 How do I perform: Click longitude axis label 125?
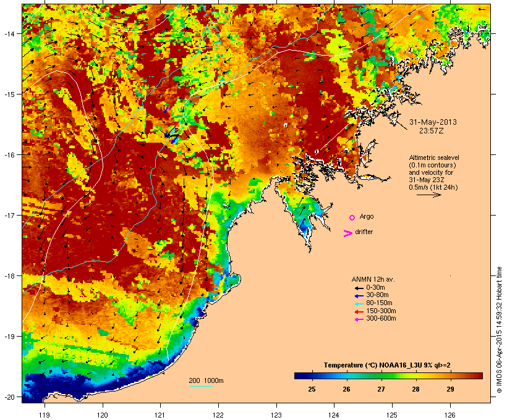(392, 415)
